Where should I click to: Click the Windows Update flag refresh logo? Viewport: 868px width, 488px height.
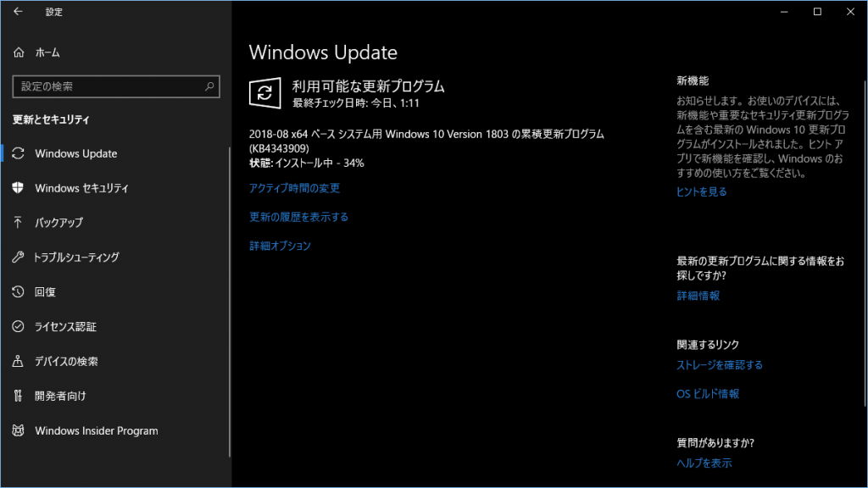click(264, 92)
